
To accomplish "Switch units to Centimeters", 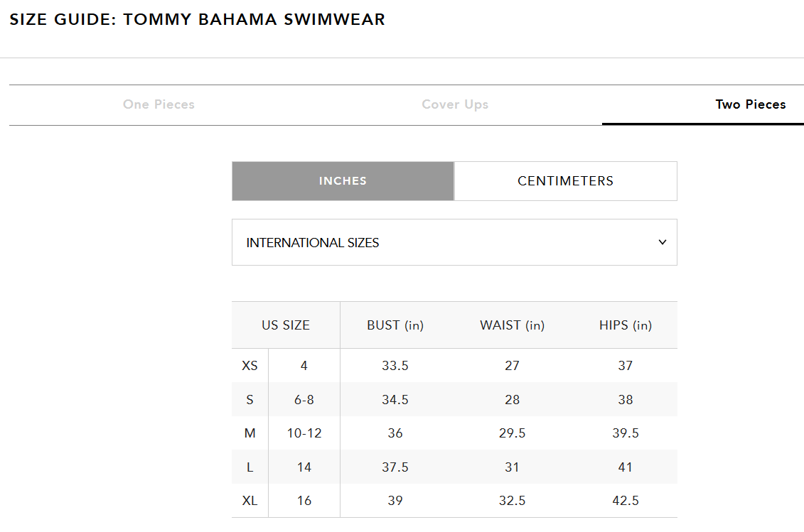I will 565,181.
